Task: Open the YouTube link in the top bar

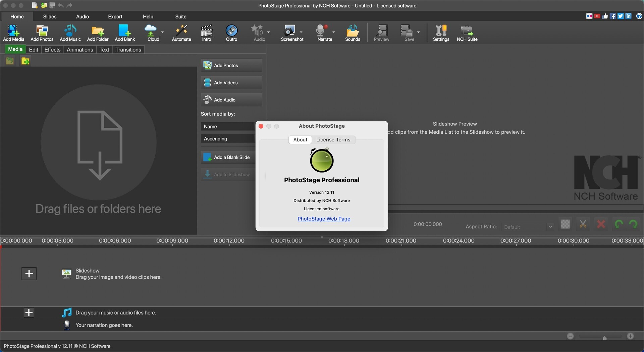Action: pyautogui.click(x=597, y=16)
